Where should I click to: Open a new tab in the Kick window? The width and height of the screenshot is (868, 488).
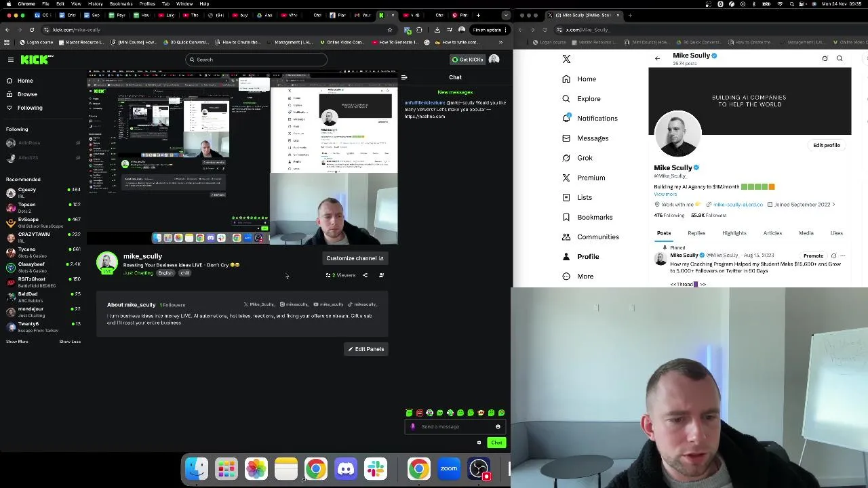point(478,15)
